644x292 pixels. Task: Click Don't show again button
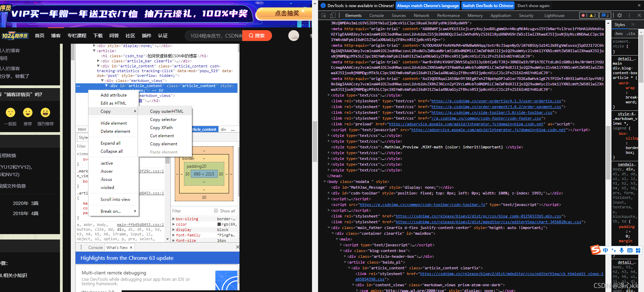point(533,5)
